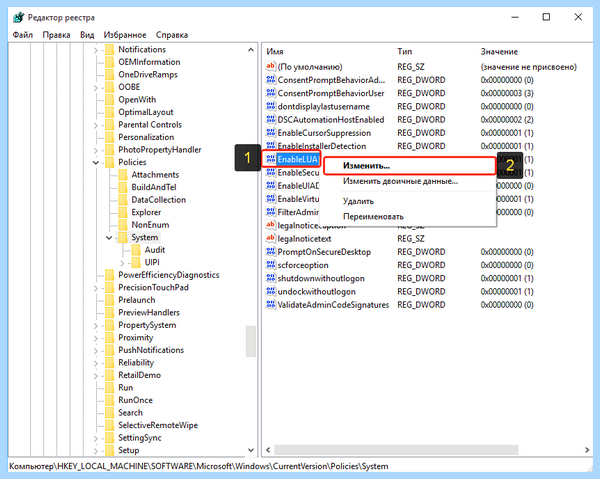Click the Policies folder icon

(x=109, y=162)
